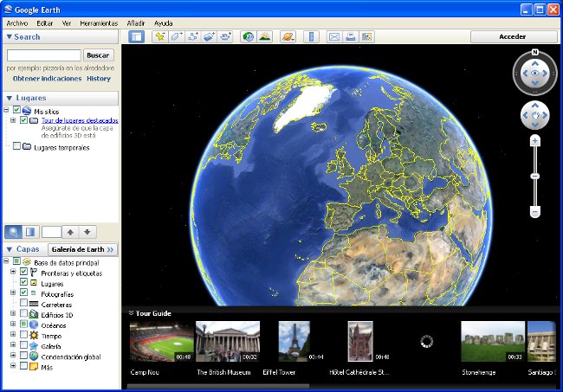Click the split-panel icon beside the magnifier
563x392 pixels.
(30, 232)
